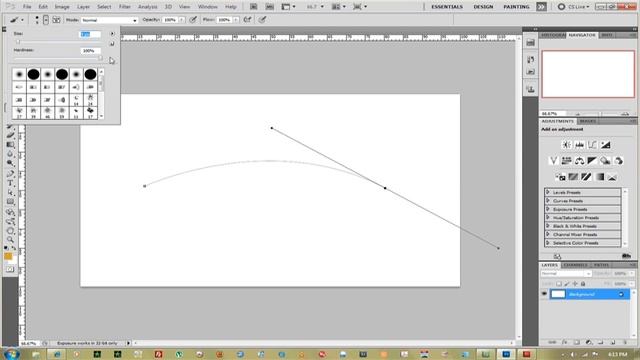
Task: Add a Color Balance adjustment
Action: pyautogui.click(x=579, y=161)
